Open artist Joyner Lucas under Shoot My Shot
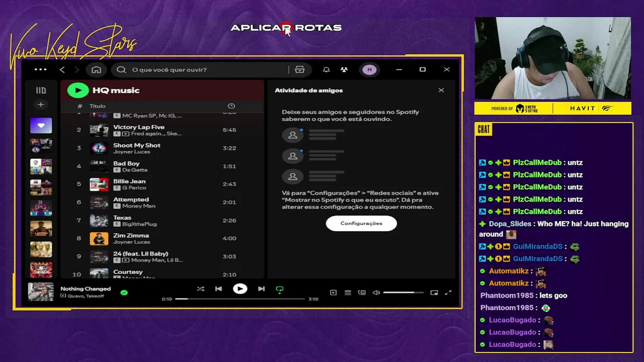The image size is (644, 362). [x=131, y=152]
